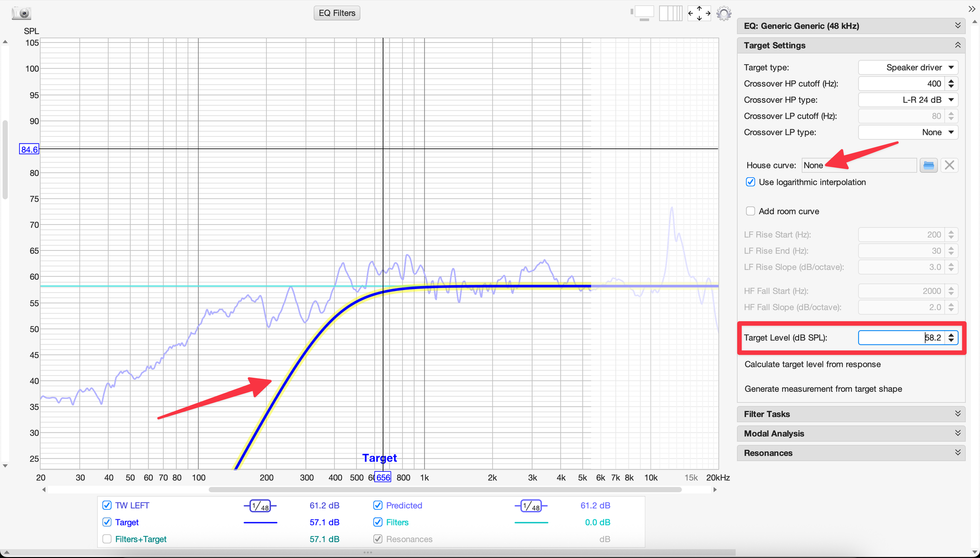
Task: Open TW LEFT 1/48 smoothing icon
Action: [260, 506]
